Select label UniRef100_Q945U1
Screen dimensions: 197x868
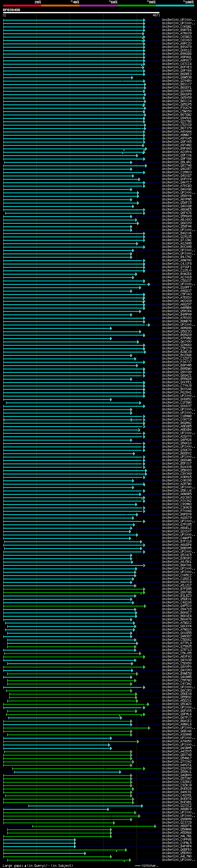pos(177,118)
